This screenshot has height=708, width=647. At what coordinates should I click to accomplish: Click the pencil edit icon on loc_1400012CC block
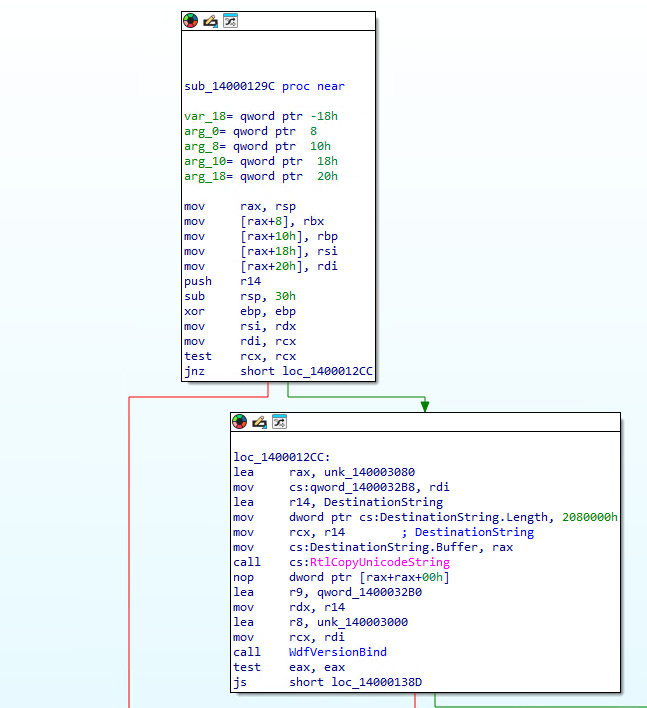259,421
